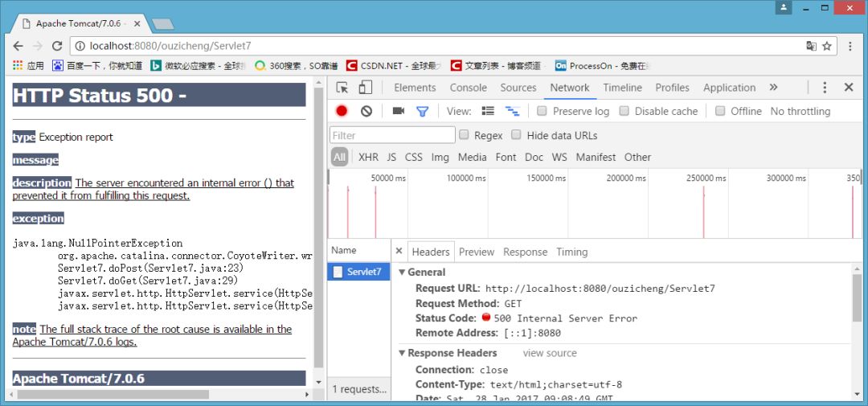Open the CSDN.NET bookmark
The height and width of the screenshot is (406, 868).
coord(394,65)
